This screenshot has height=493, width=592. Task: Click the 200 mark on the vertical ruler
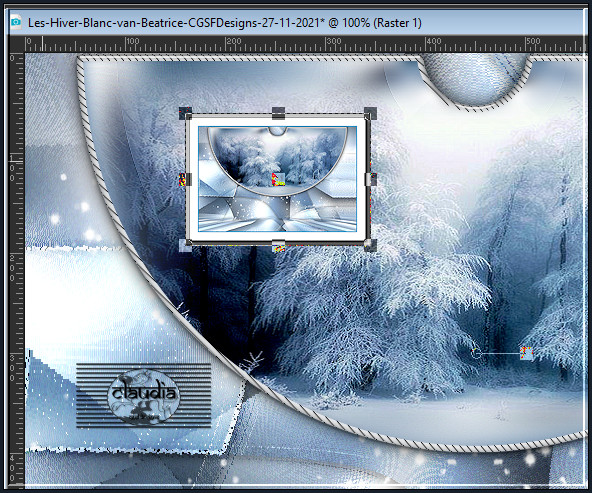[x=12, y=268]
